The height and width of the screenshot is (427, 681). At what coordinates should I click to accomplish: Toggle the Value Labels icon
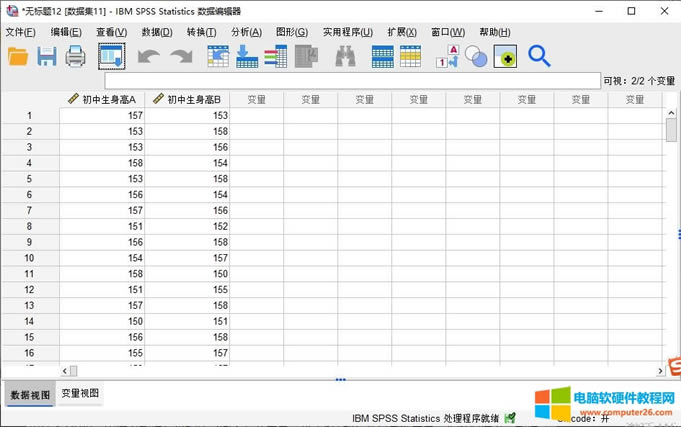point(449,56)
